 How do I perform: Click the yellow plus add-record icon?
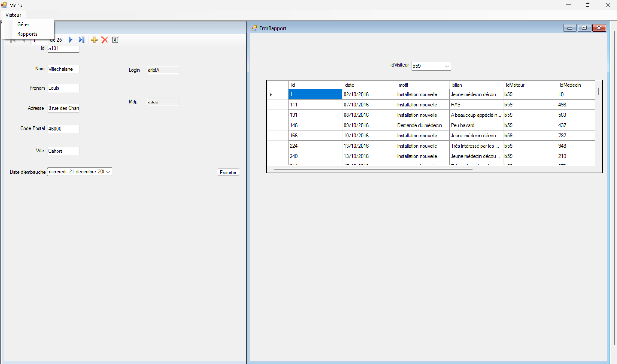(94, 40)
